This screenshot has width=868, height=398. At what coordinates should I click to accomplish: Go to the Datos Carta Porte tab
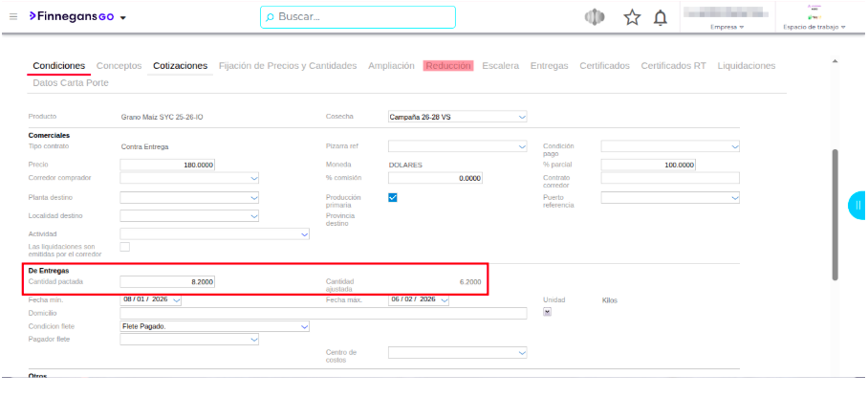pyautogui.click(x=70, y=83)
